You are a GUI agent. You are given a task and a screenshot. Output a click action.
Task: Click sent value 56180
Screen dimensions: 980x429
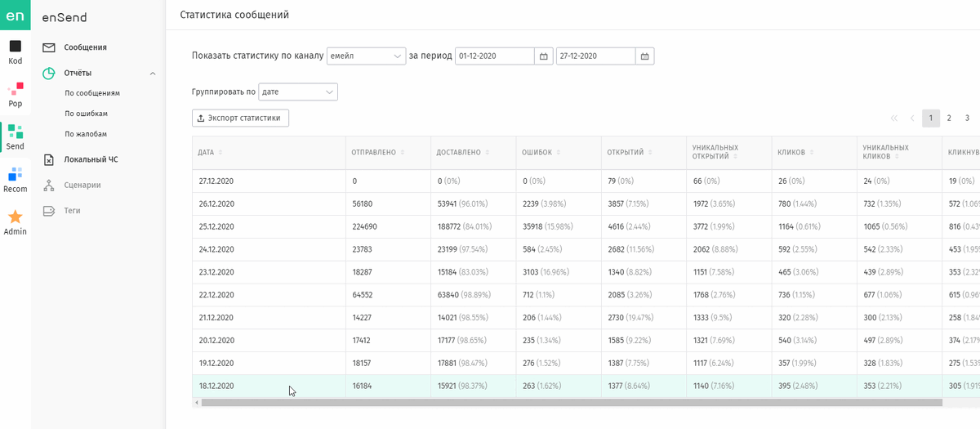362,203
